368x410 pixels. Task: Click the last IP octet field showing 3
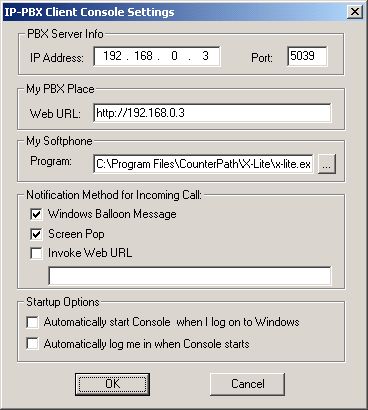(x=205, y=56)
